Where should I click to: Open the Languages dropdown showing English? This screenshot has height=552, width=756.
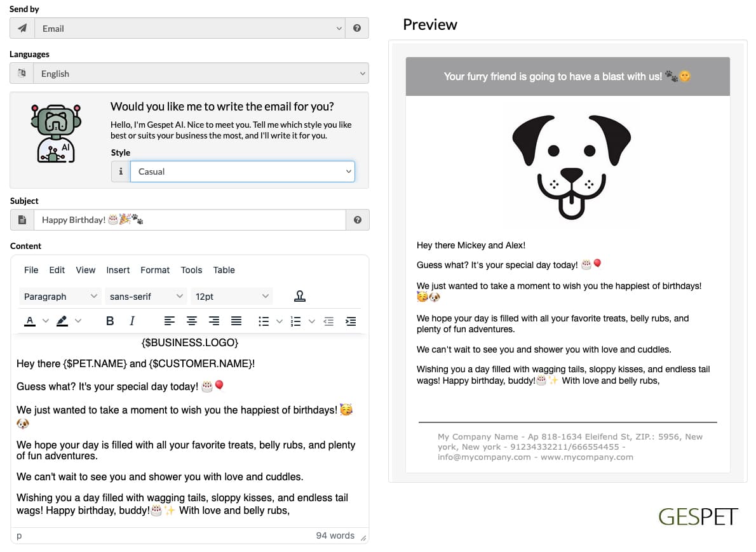[201, 73]
